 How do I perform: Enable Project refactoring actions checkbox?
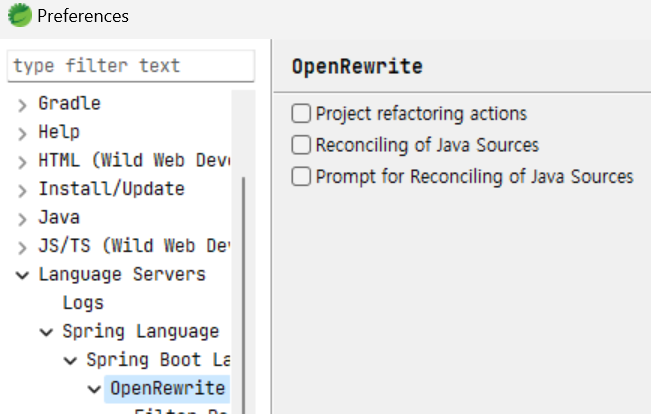point(301,113)
